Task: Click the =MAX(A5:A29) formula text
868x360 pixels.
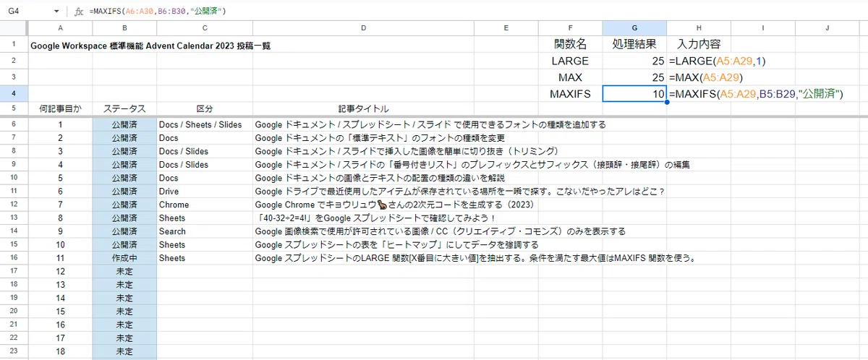Action: click(x=706, y=77)
